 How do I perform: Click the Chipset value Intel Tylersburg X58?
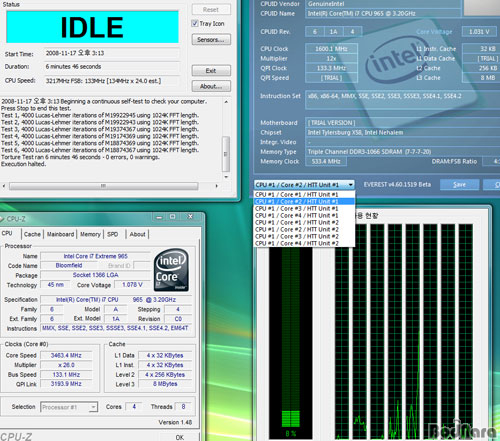point(402,132)
